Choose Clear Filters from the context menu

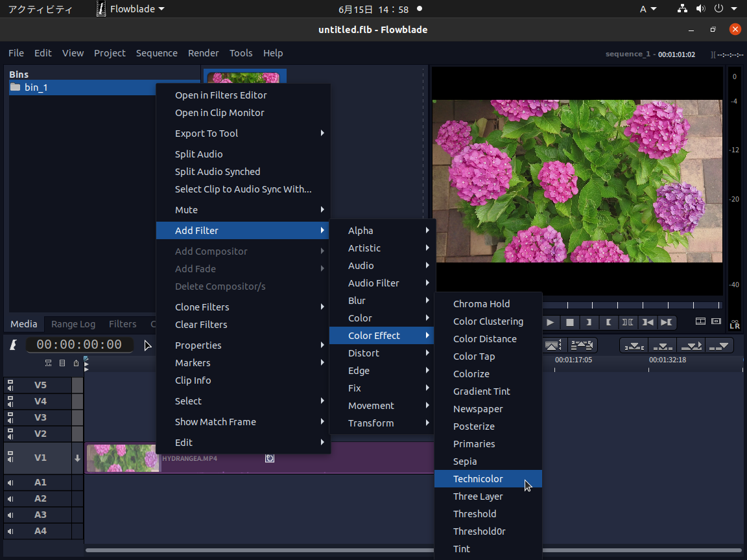[x=200, y=324]
